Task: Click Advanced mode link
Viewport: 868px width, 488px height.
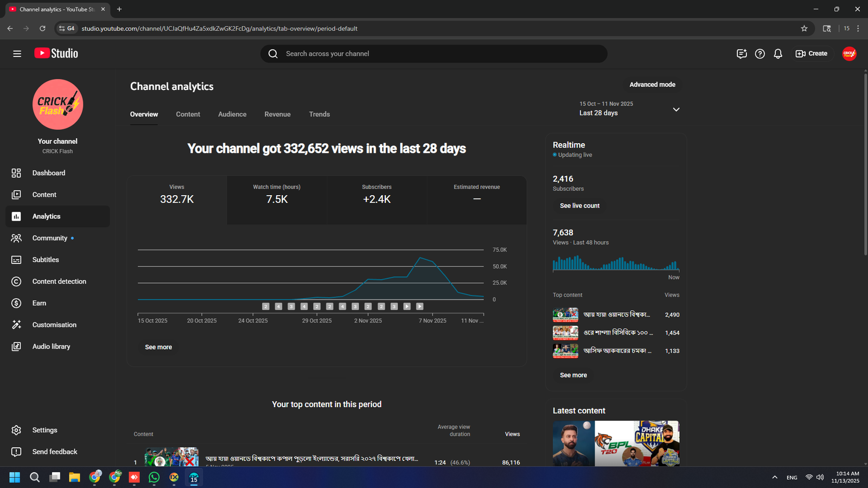Action: [x=652, y=85]
